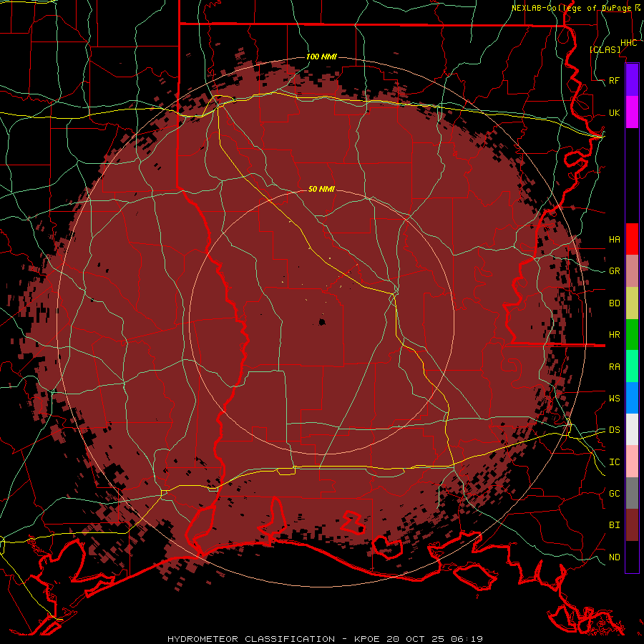
Task: Click the WS legend label text
Action: coord(614,399)
